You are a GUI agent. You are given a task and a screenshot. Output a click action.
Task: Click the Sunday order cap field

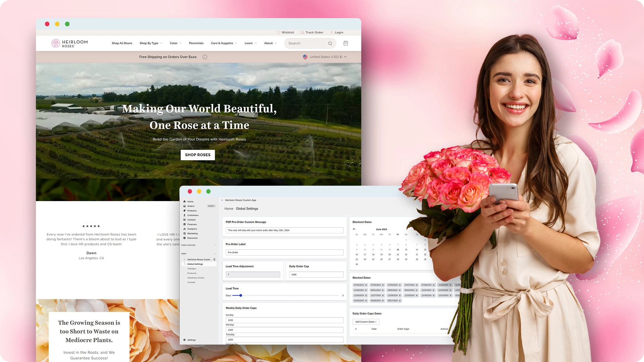point(284,320)
